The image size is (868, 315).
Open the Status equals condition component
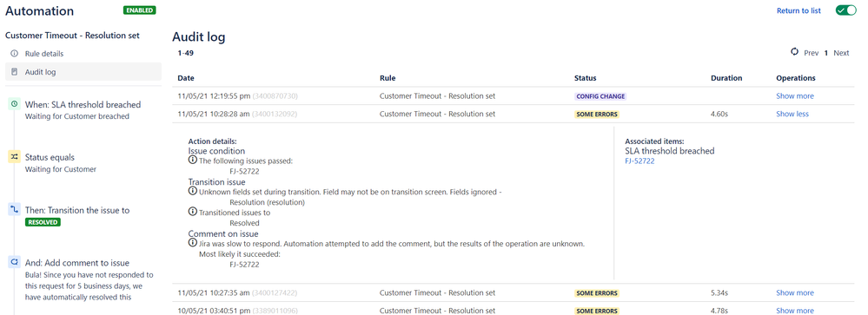coord(60,163)
